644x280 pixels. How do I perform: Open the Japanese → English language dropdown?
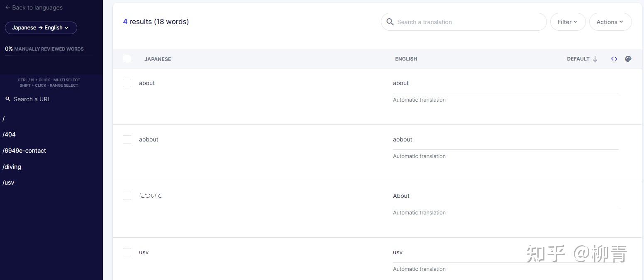(41, 28)
